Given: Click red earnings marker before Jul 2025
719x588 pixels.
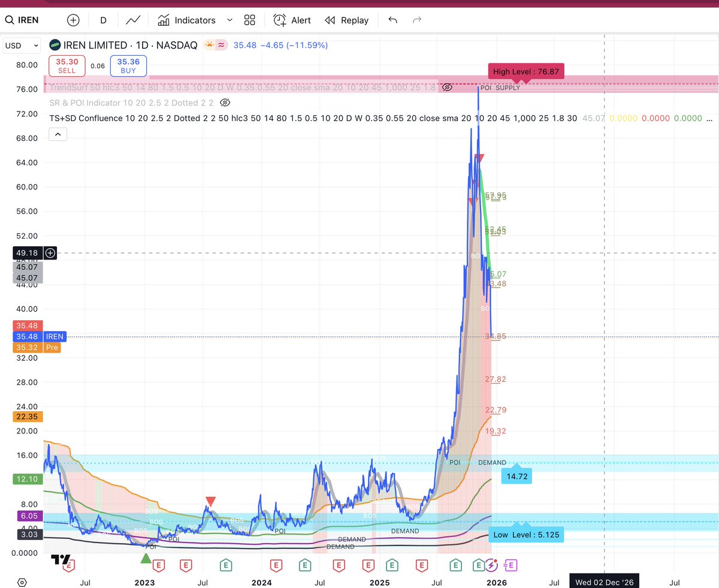Looking at the screenshot, I should click(422, 565).
